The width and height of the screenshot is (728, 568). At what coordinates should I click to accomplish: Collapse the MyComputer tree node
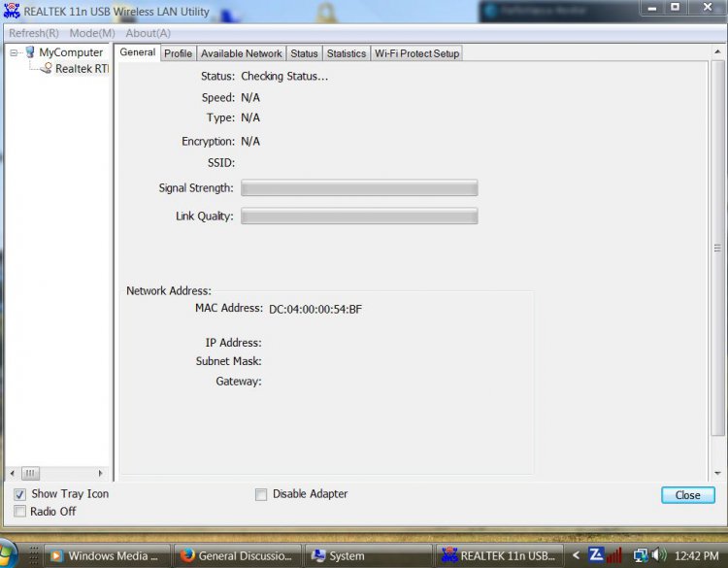click(x=14, y=53)
